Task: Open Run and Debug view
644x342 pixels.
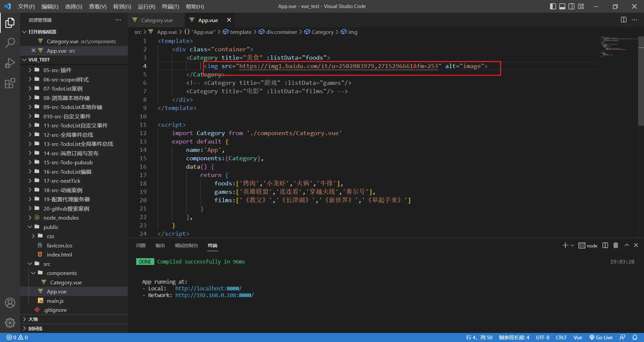Action: tap(10, 63)
